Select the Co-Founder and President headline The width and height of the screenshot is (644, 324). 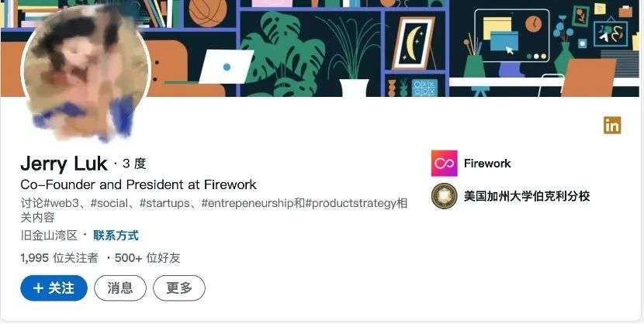[x=138, y=184]
